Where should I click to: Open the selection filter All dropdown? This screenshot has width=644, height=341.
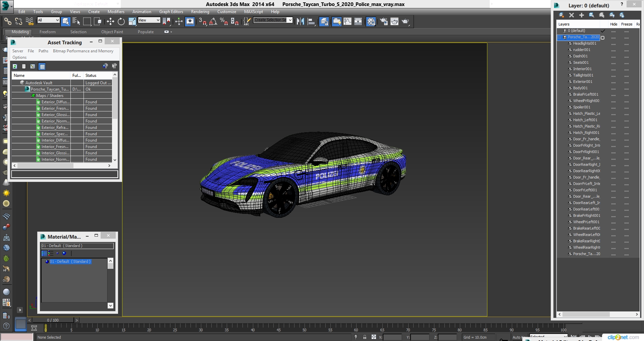click(x=48, y=20)
